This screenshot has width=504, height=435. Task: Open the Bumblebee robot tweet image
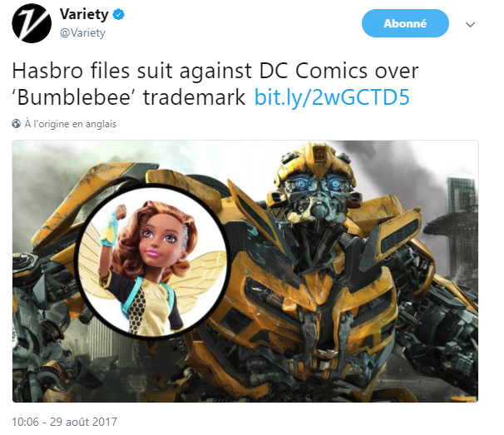pos(245,271)
